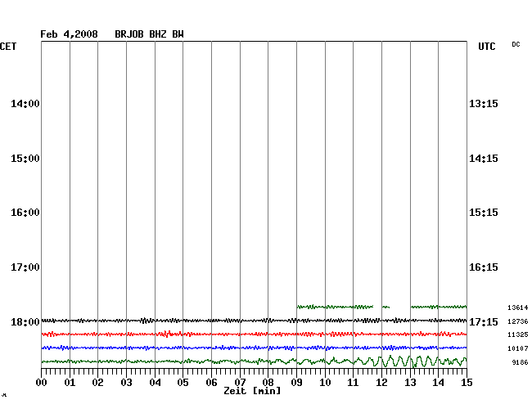The image size is (532, 404).
Task: Click the minute tick label 09
Action: click(x=296, y=383)
